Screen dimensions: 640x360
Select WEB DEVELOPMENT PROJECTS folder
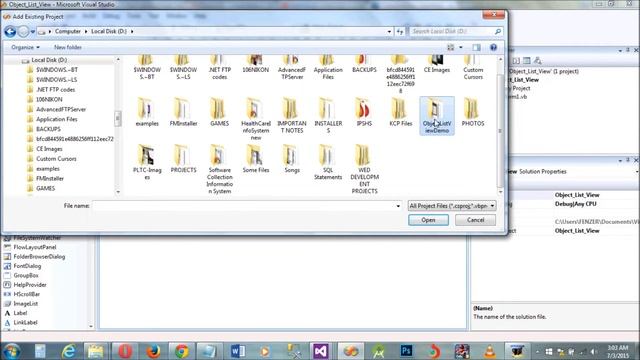364,169
